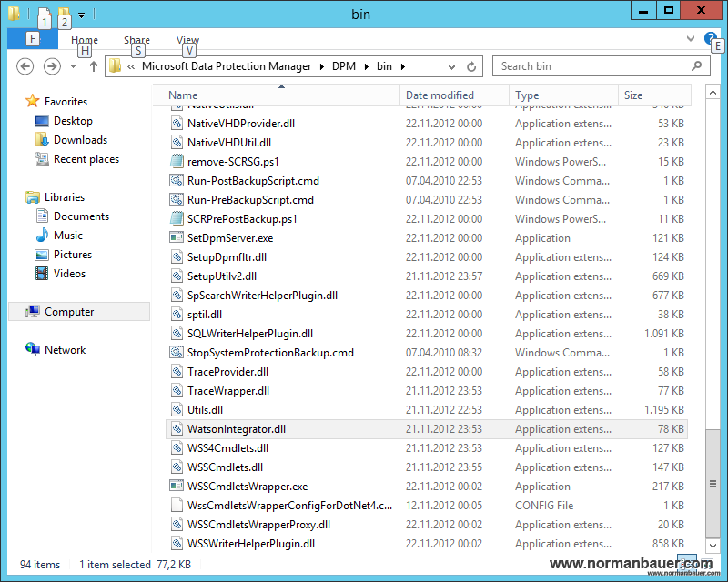728x582 pixels.
Task: Select TraceWrapper.dll file name
Action: pos(228,391)
